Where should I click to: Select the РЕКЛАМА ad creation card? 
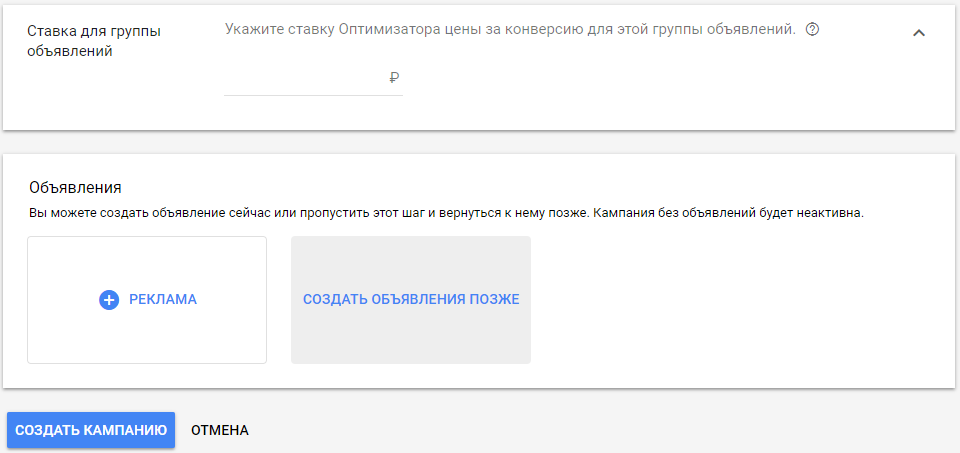(147, 300)
